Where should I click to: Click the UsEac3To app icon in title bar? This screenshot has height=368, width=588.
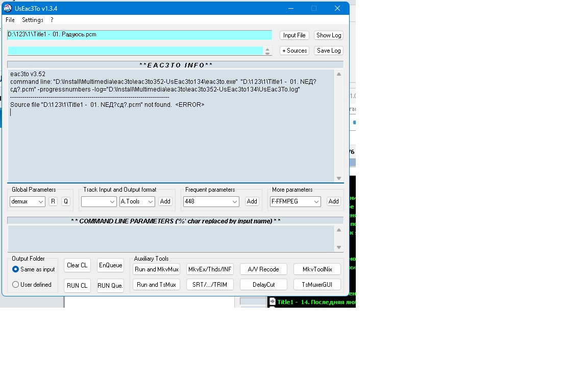[8, 8]
